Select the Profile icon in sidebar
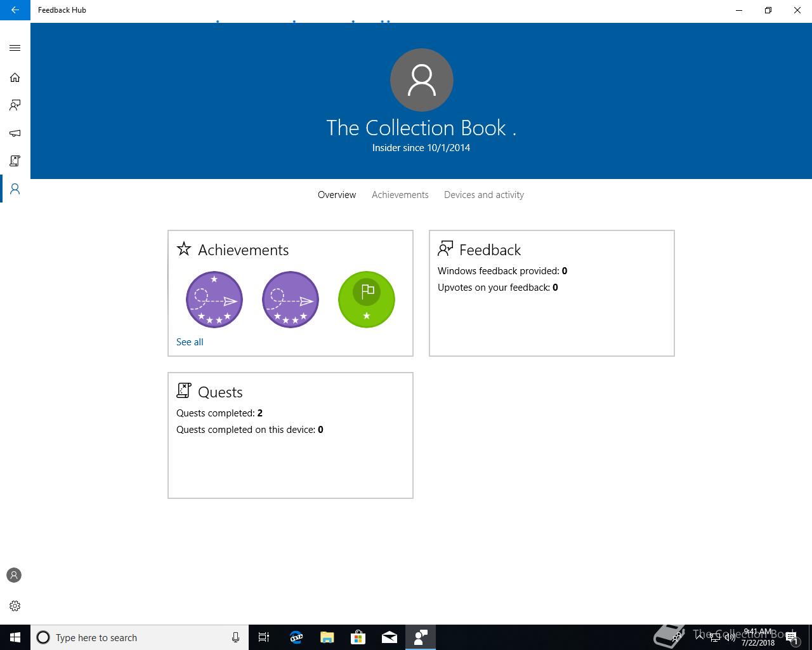Viewport: 812px width, 650px height. pyautogui.click(x=15, y=189)
